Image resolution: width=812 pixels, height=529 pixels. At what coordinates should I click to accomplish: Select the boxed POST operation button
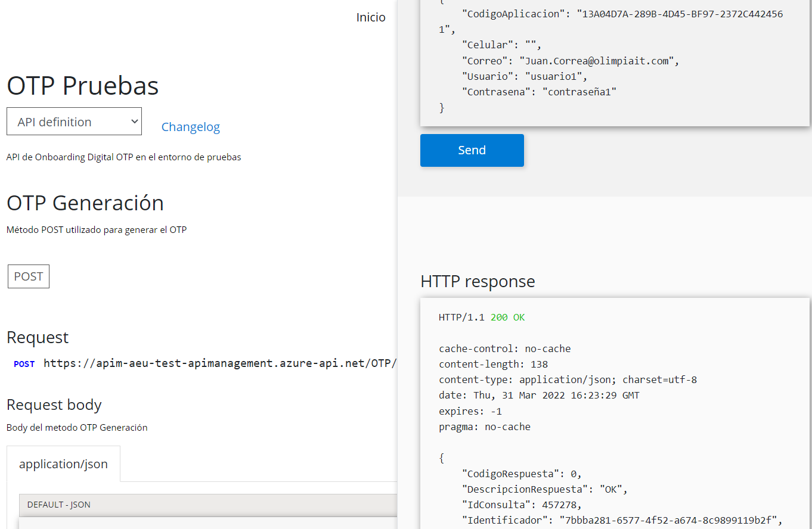[x=29, y=276]
